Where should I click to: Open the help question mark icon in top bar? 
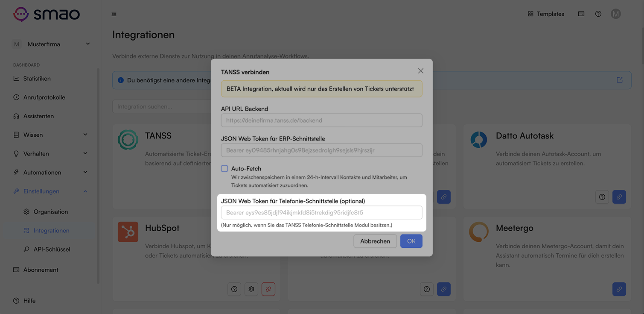(x=598, y=14)
